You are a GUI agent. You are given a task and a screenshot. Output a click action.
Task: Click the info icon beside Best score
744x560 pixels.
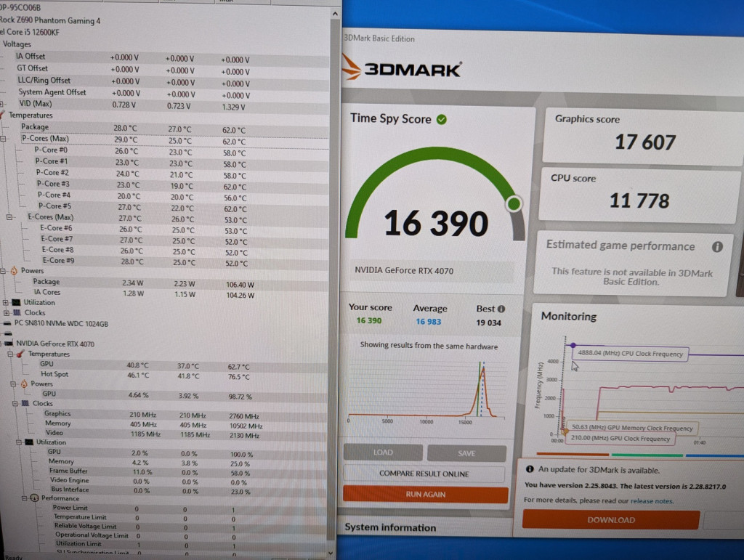tap(501, 309)
